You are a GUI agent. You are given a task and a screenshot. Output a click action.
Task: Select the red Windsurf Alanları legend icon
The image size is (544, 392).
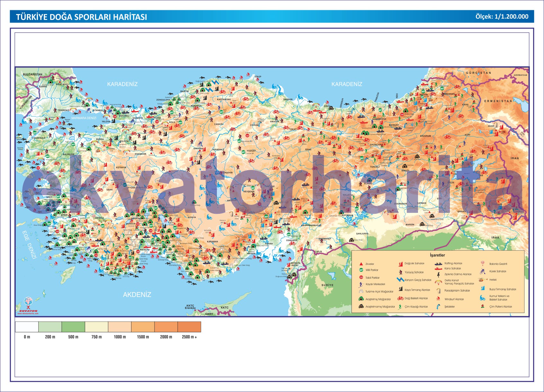(x=438, y=299)
